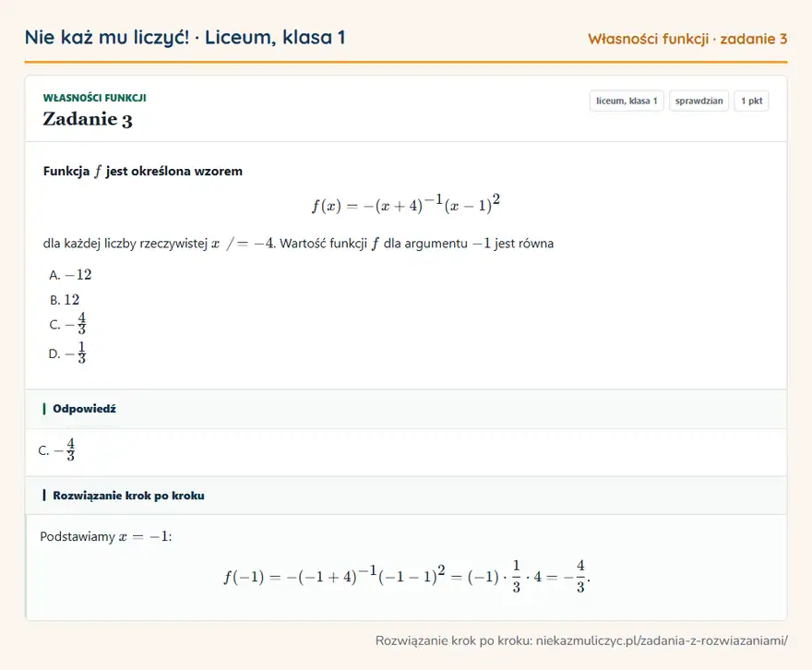
Task: Click 'Funkcja f jest określona wzorem' text
Action: 143,172
